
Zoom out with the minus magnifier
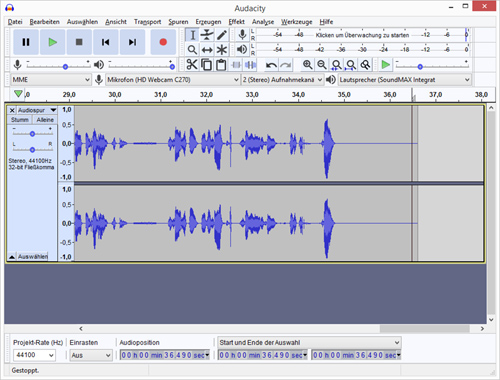click(x=322, y=65)
